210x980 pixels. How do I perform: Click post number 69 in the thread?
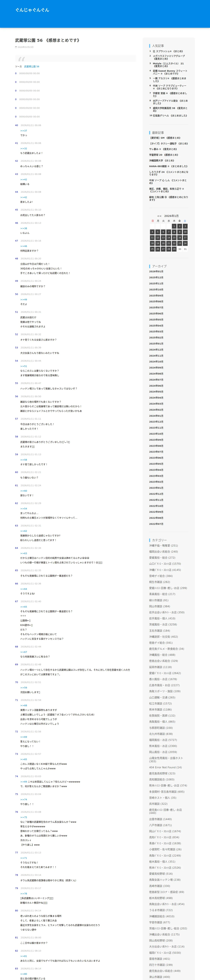coord(16,665)
